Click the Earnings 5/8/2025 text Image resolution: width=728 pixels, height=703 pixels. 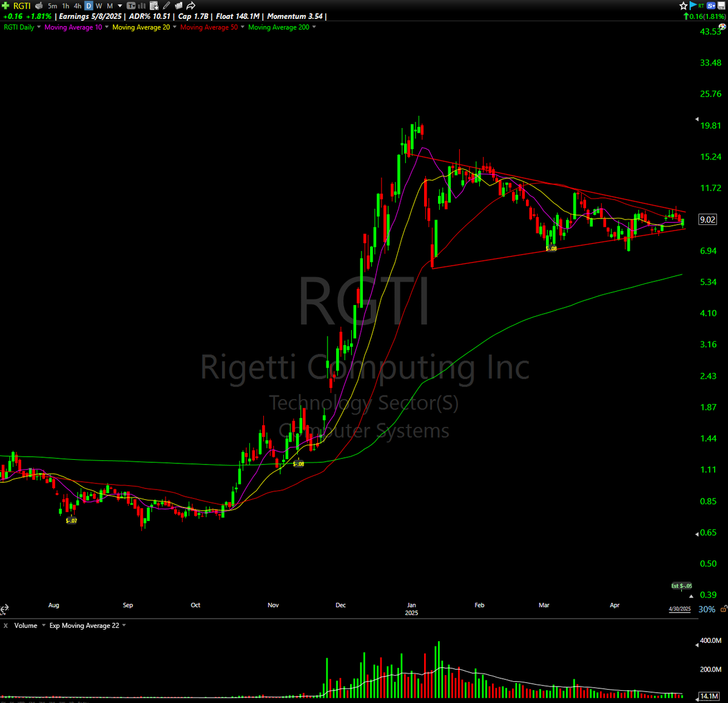90,16
